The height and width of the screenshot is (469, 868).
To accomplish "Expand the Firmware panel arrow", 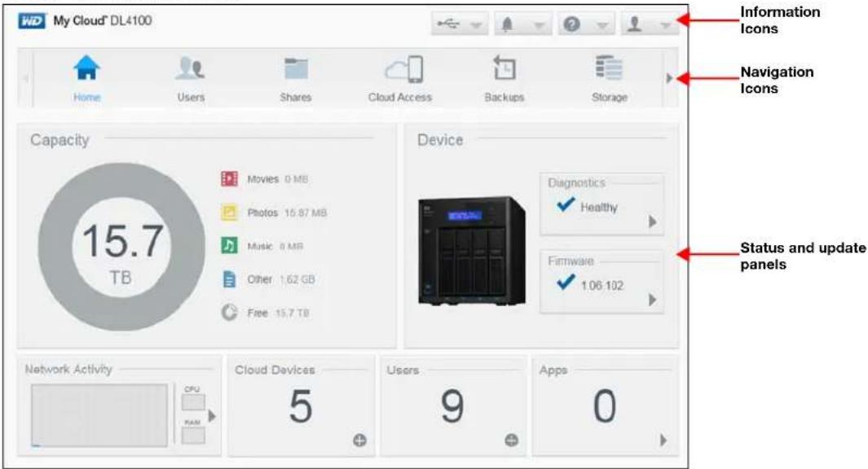I will (653, 300).
